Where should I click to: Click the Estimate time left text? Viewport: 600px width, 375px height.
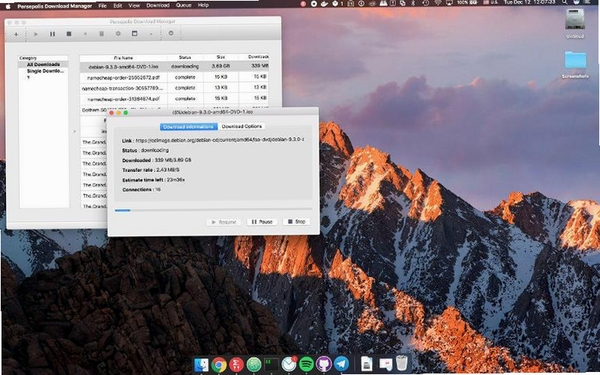pyautogui.click(x=153, y=180)
